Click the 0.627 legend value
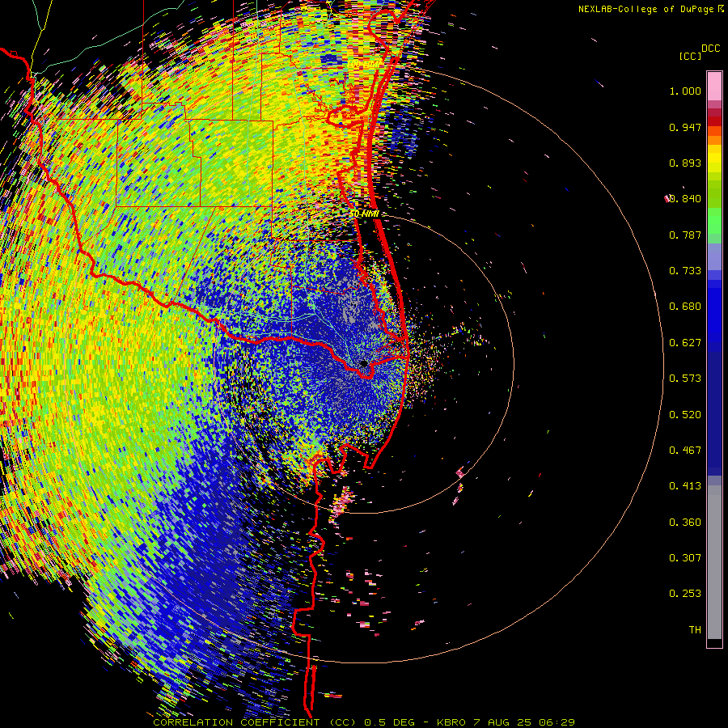728x728 pixels. tap(685, 343)
